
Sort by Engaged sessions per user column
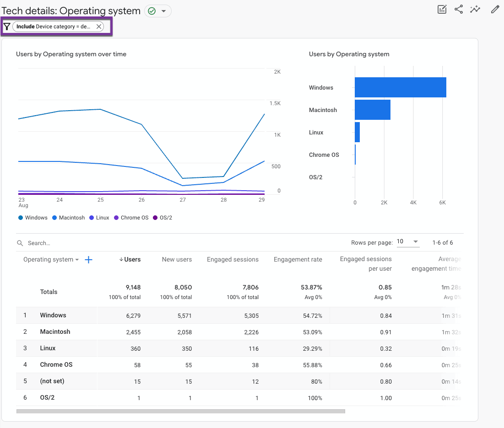tap(366, 263)
